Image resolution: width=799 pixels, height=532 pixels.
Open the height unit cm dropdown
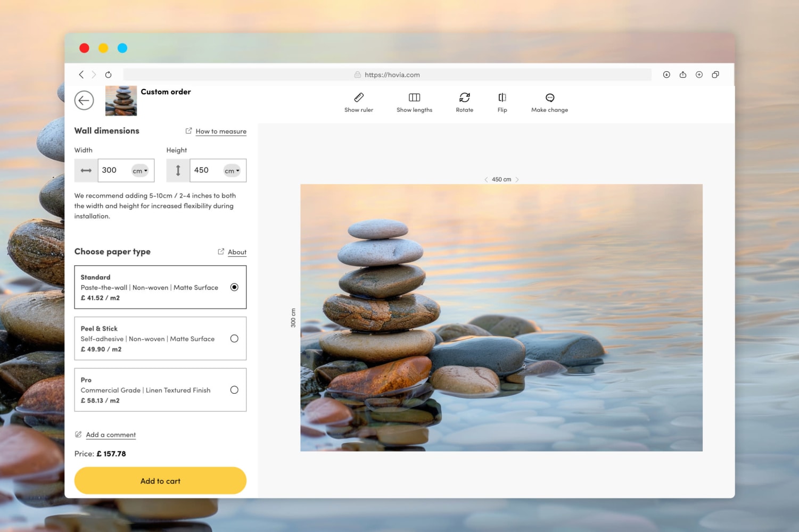(x=232, y=171)
